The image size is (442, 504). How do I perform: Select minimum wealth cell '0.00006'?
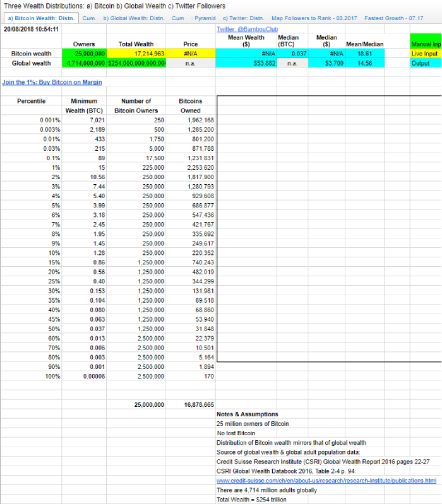(x=84, y=377)
